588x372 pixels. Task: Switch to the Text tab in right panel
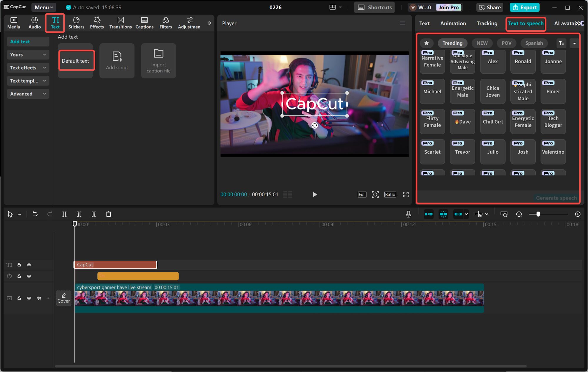pos(424,23)
